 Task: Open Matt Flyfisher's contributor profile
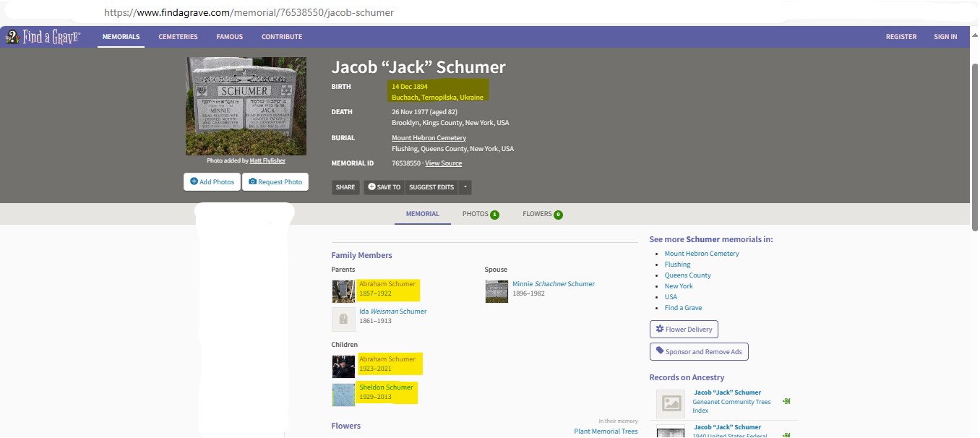tap(267, 161)
